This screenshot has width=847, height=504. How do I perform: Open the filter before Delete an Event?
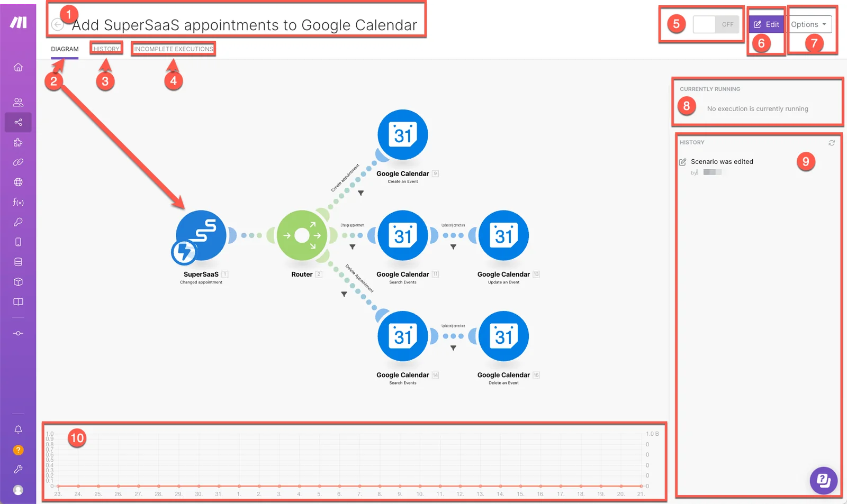(453, 348)
